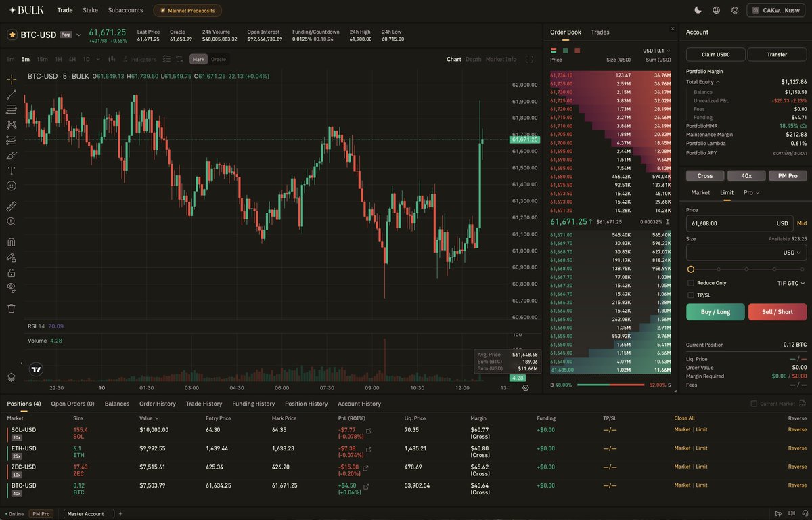Select the crosshair cursor tool
Image resolution: width=812 pixels, height=520 pixels.
click(x=11, y=79)
